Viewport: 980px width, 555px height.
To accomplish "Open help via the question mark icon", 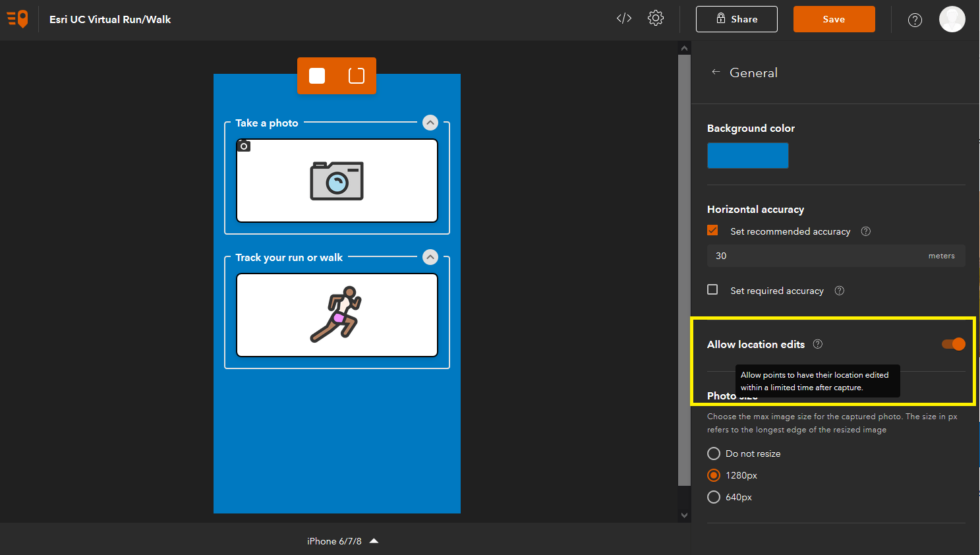I will coord(915,19).
